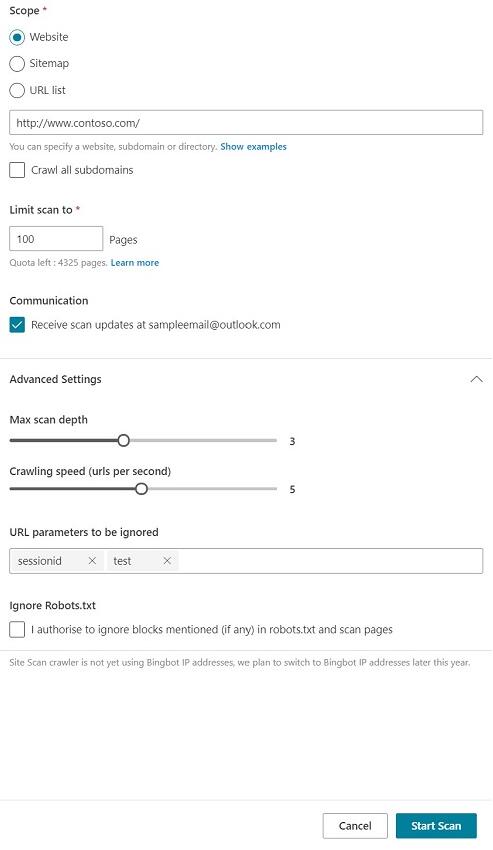Remove the sessionid parameter tag

(92, 561)
